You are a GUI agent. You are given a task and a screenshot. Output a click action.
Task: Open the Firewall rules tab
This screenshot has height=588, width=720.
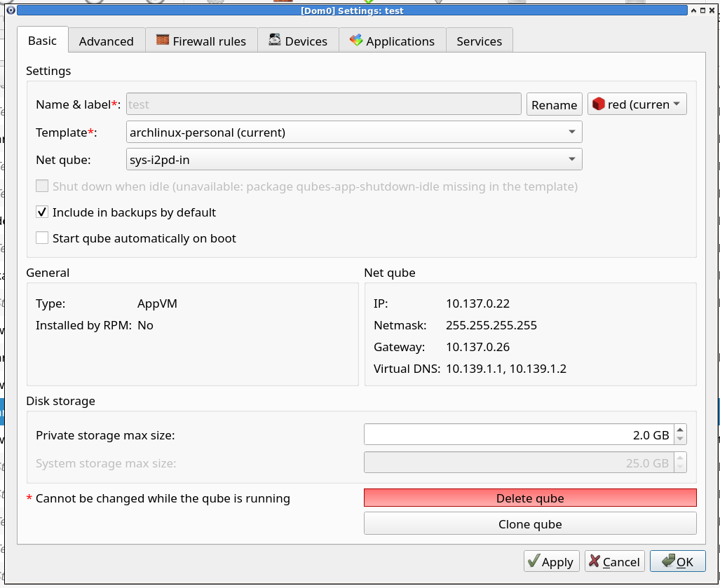(x=201, y=41)
